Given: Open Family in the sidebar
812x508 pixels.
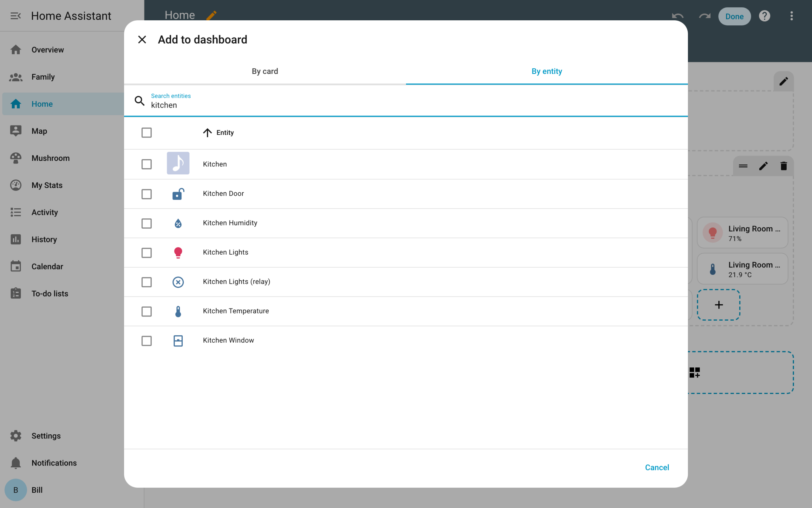Looking at the screenshot, I should (63, 77).
